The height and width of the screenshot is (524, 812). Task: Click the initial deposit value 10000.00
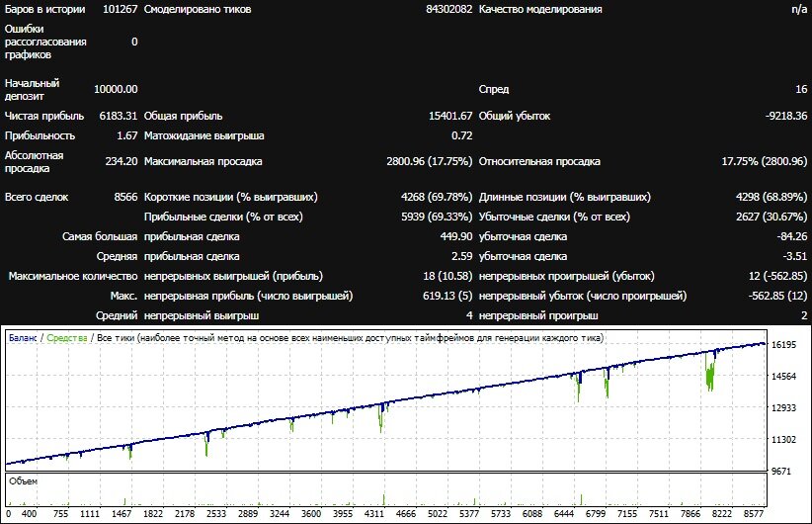(116, 89)
